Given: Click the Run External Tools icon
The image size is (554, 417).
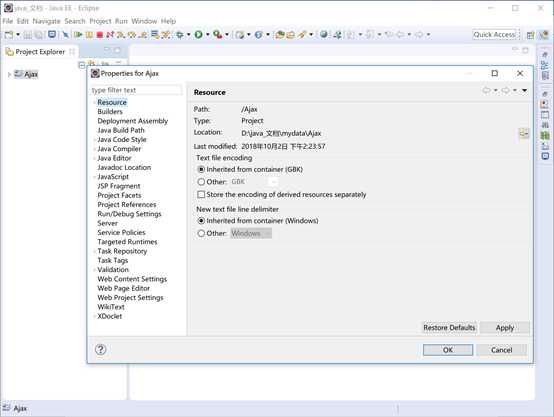Looking at the screenshot, I should coord(218,35).
